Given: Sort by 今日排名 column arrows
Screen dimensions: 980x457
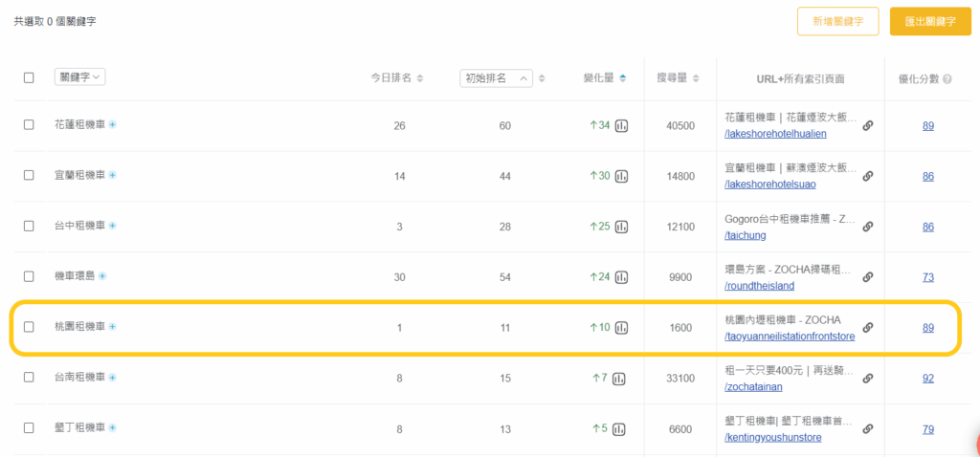Looking at the screenshot, I should click(419, 78).
